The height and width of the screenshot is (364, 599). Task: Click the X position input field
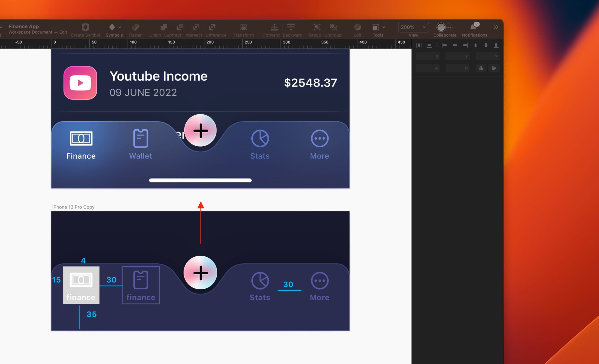pos(427,56)
